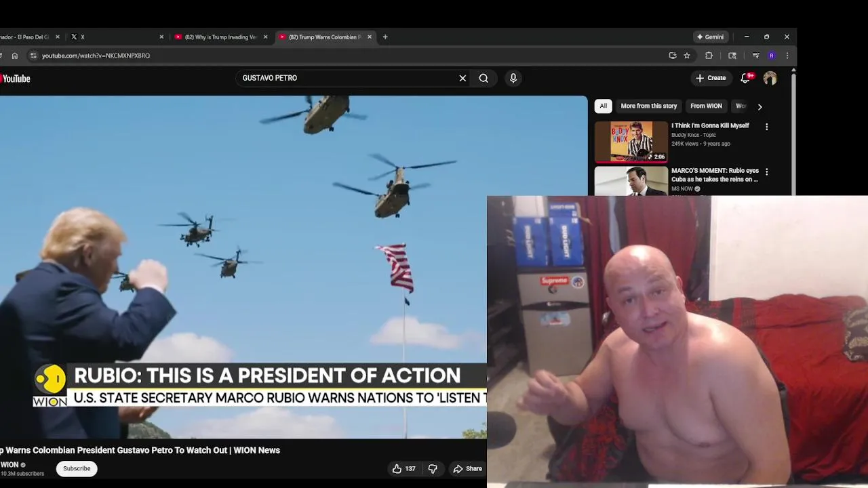View site information icon beside URL
868x488 pixels.
pos(33,56)
